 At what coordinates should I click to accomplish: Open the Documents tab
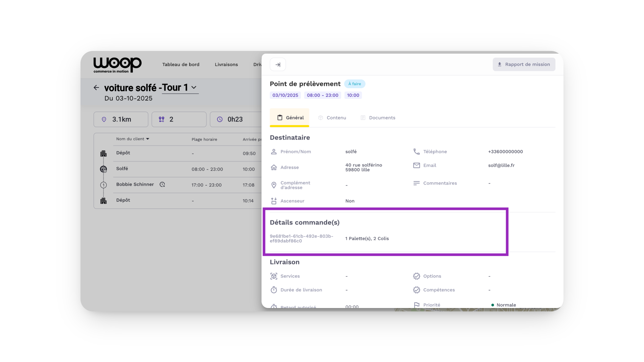point(378,118)
